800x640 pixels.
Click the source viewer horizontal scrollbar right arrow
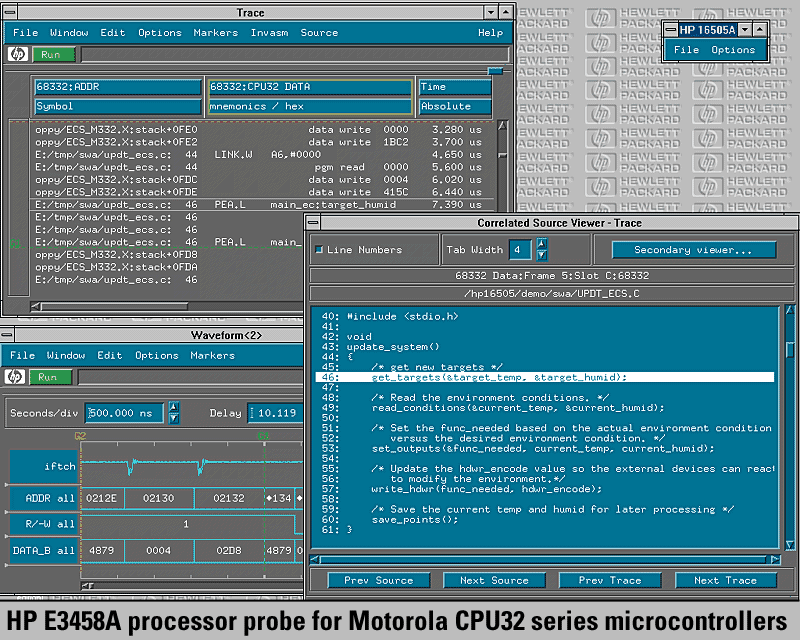[x=776, y=559]
